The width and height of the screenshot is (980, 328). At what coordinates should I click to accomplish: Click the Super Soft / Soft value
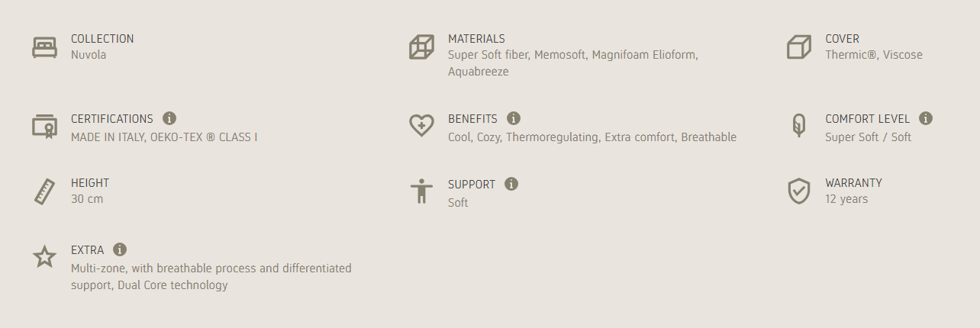[x=868, y=137]
